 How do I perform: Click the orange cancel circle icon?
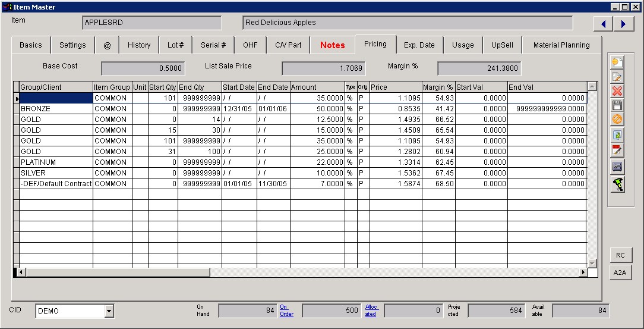(x=617, y=120)
